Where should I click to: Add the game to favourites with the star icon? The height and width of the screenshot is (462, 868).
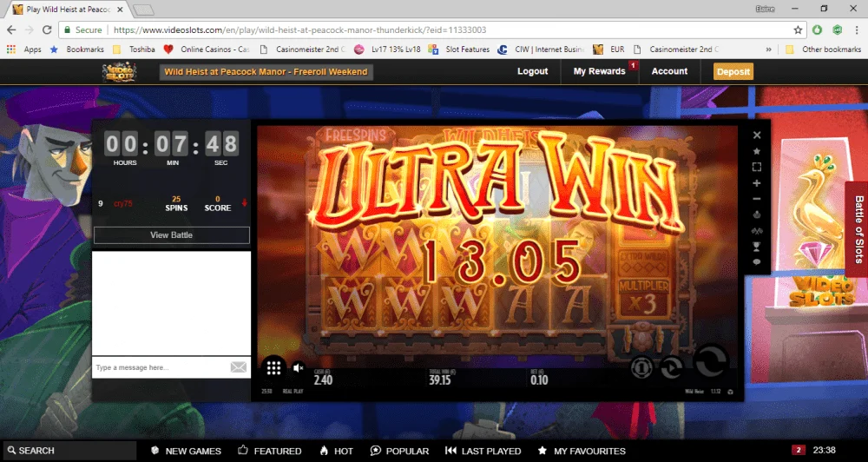coord(757,151)
